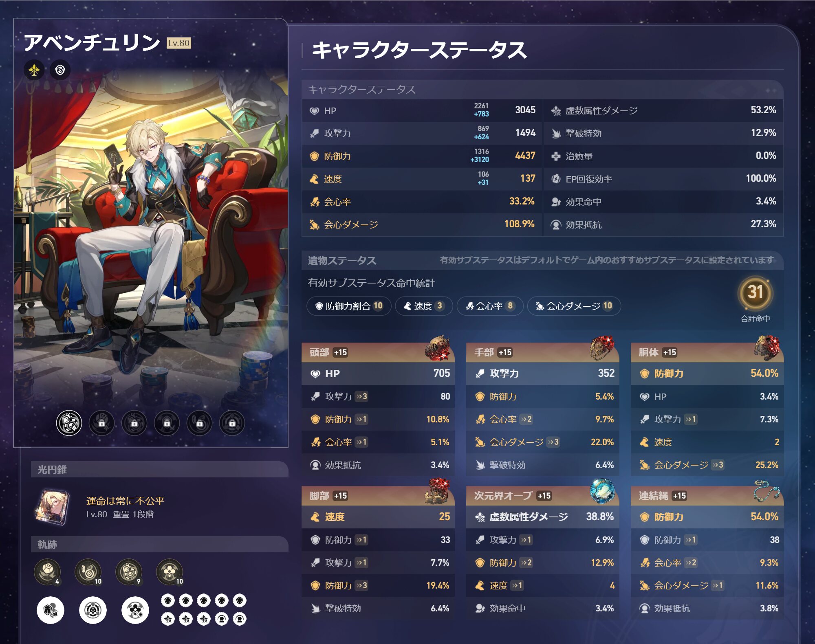Click the planar sphere orb icon

point(602,491)
